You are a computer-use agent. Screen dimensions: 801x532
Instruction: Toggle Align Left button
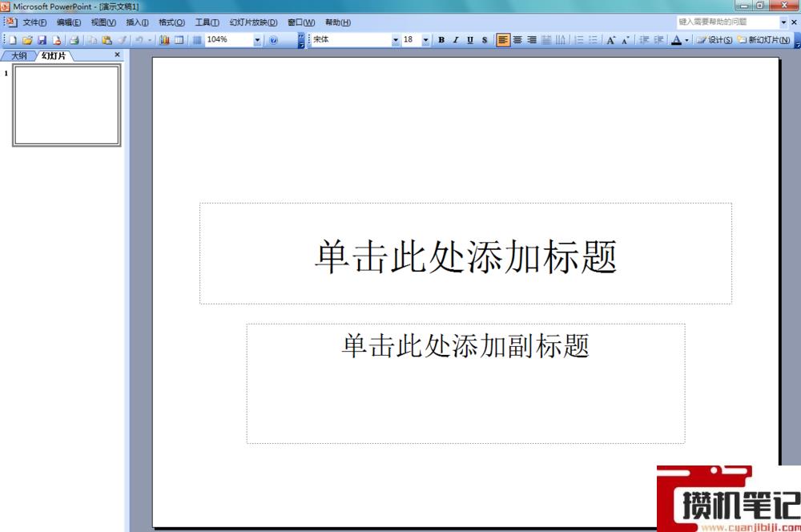click(503, 40)
